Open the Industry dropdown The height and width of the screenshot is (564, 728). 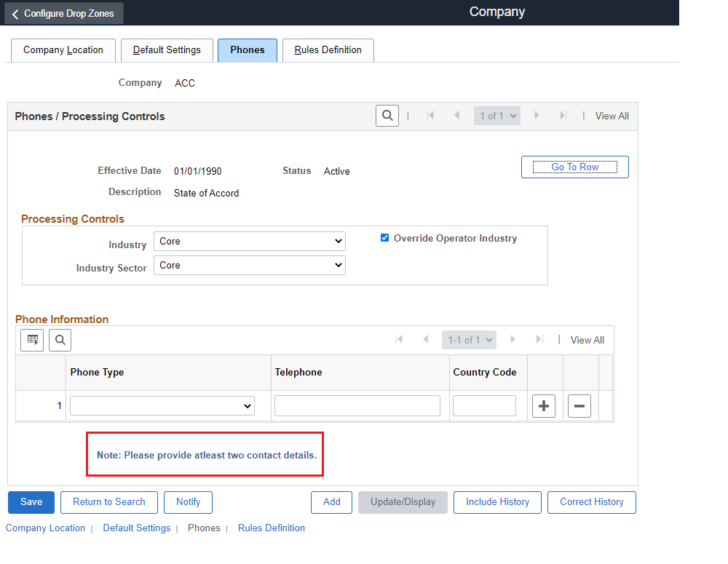[249, 242]
